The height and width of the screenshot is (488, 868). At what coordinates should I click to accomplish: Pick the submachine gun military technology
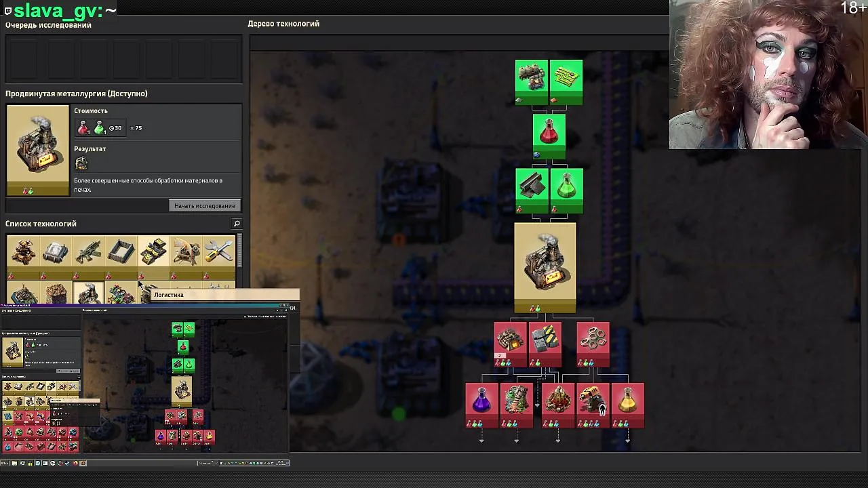coord(88,258)
